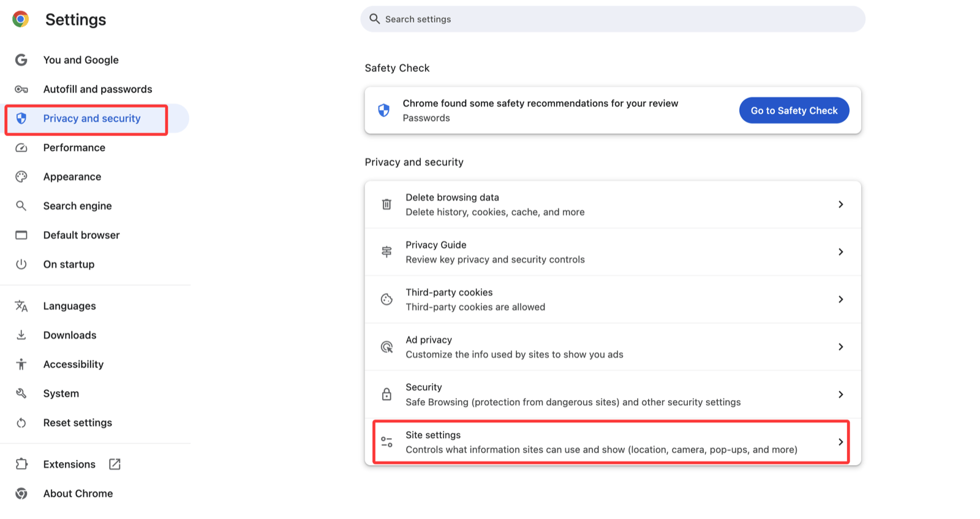Go to On startup settings
The image size is (980, 519).
click(69, 264)
